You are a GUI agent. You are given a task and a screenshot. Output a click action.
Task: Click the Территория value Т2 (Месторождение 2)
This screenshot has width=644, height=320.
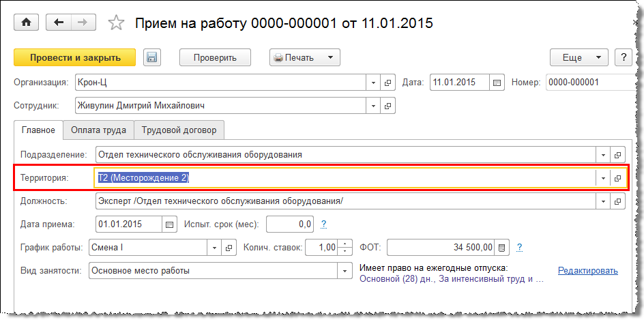coord(143,178)
